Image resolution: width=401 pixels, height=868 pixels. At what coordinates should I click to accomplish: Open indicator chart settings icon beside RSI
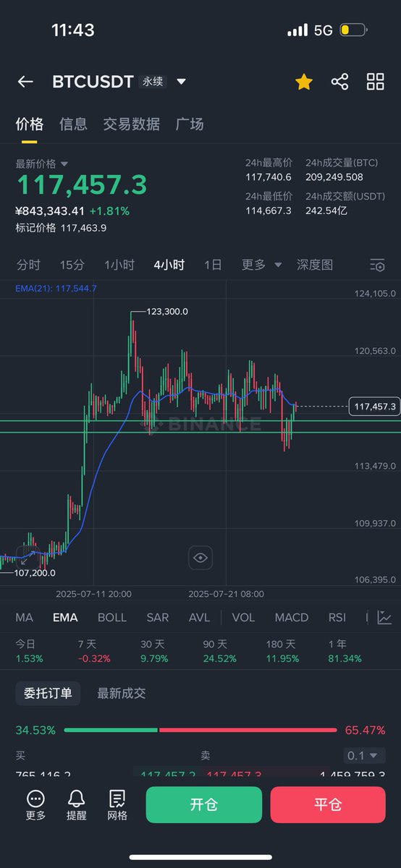(384, 618)
